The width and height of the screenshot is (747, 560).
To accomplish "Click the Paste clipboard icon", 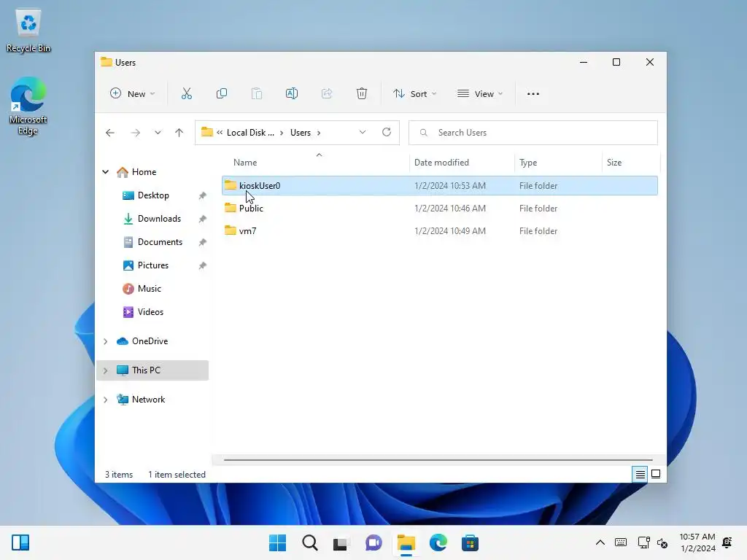I will [256, 94].
